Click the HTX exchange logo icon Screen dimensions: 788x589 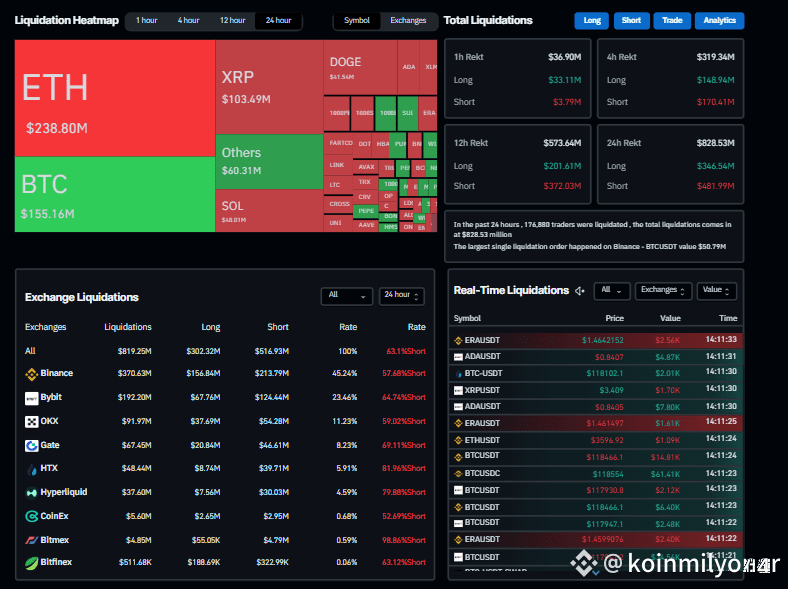click(x=32, y=469)
